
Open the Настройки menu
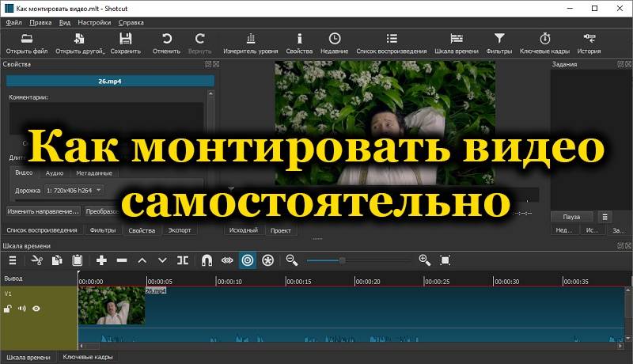(94, 23)
